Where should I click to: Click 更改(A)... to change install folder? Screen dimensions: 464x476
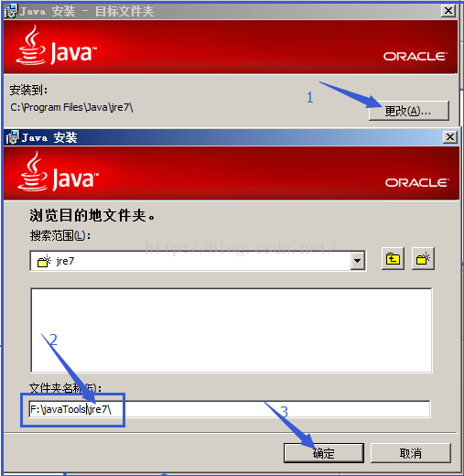(x=409, y=111)
